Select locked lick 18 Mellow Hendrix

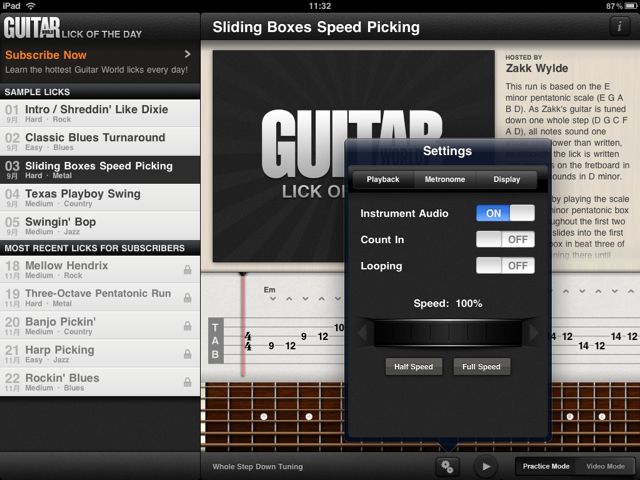[x=100, y=269]
